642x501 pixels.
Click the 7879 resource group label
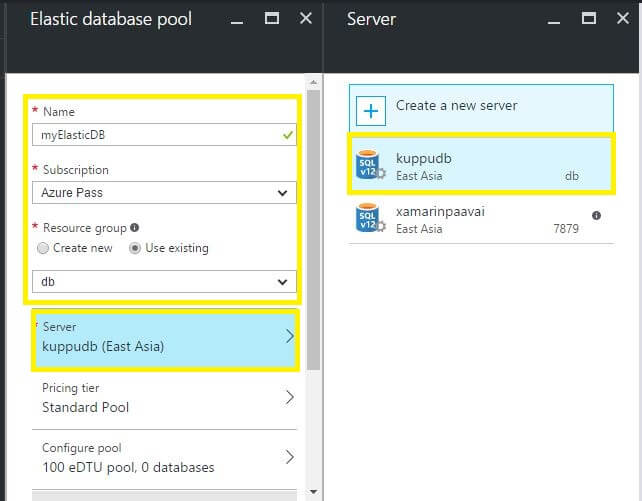[x=566, y=229]
